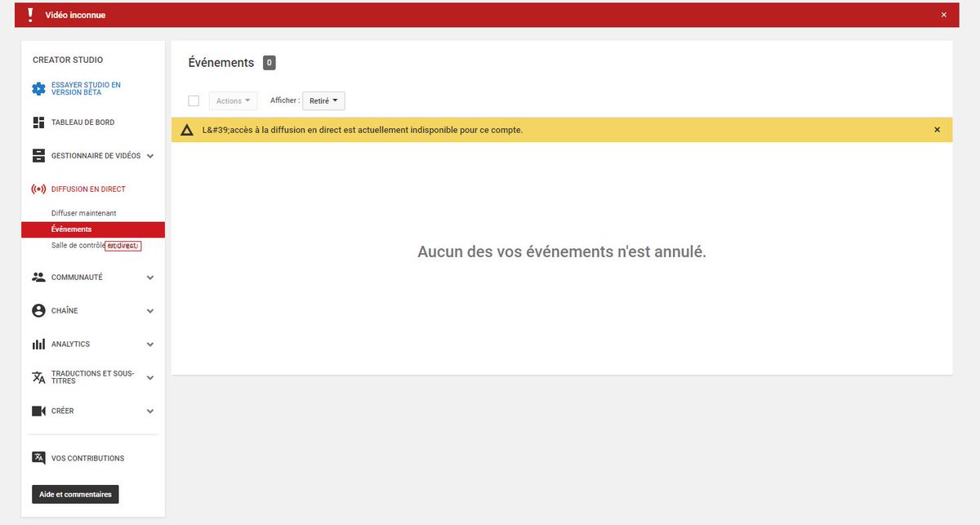Open the Retiré filter dropdown

(x=323, y=100)
